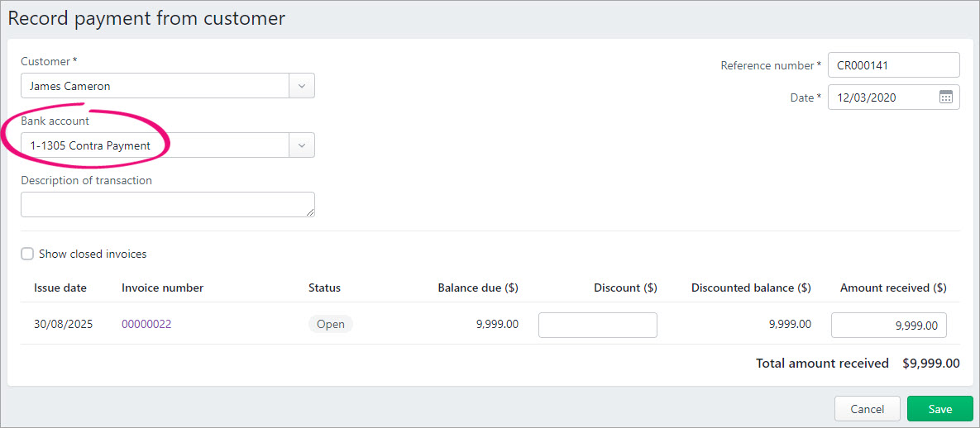Open the calendar date picker icon

click(946, 97)
